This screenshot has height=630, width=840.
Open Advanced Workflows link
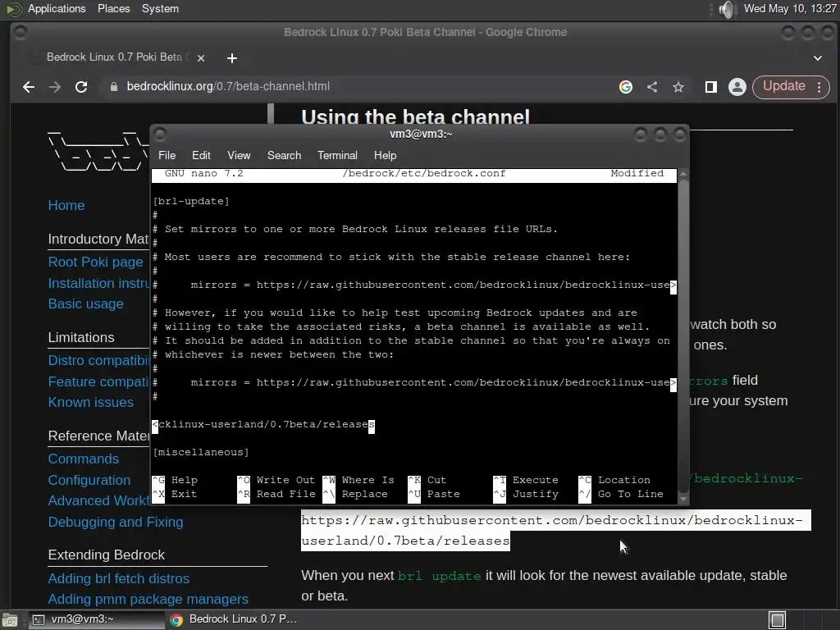tap(99, 500)
